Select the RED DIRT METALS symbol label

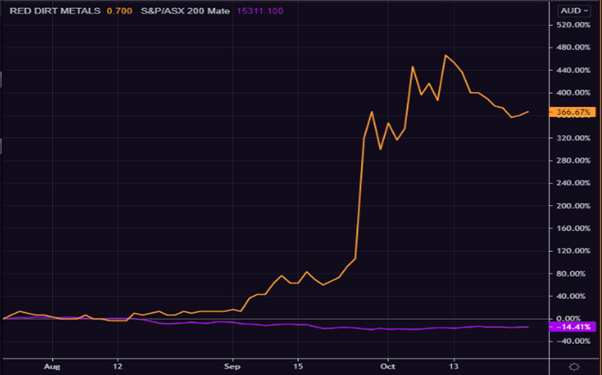(x=55, y=11)
